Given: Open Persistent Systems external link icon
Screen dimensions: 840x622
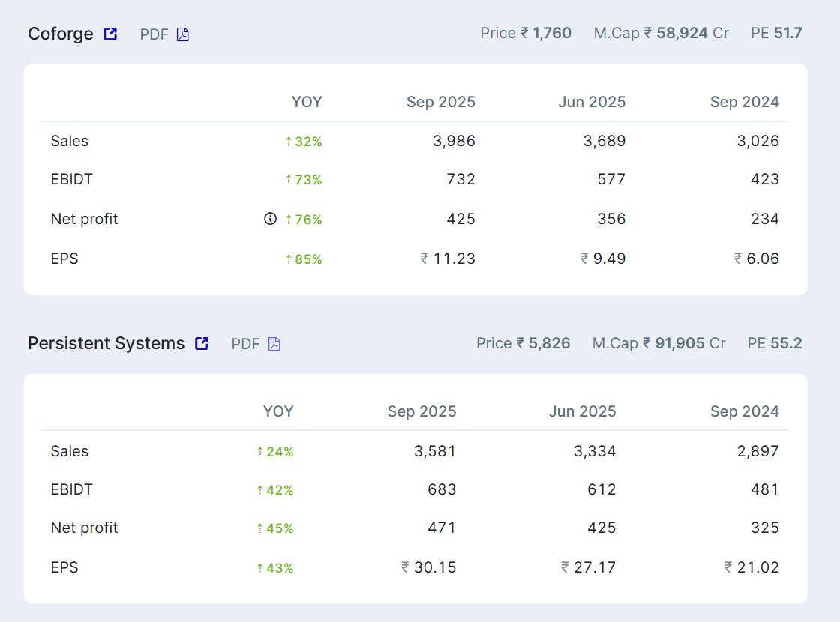Looking at the screenshot, I should pos(202,343).
